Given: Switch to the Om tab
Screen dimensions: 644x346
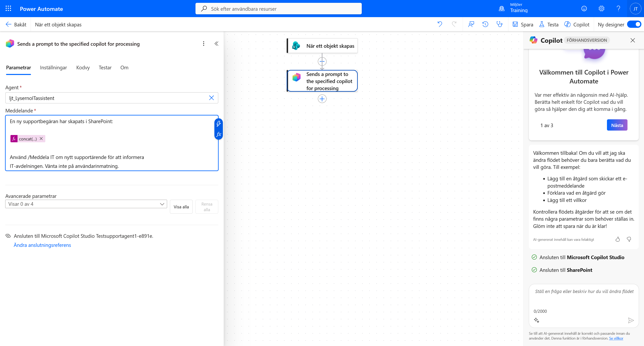Looking at the screenshot, I should click(x=124, y=68).
